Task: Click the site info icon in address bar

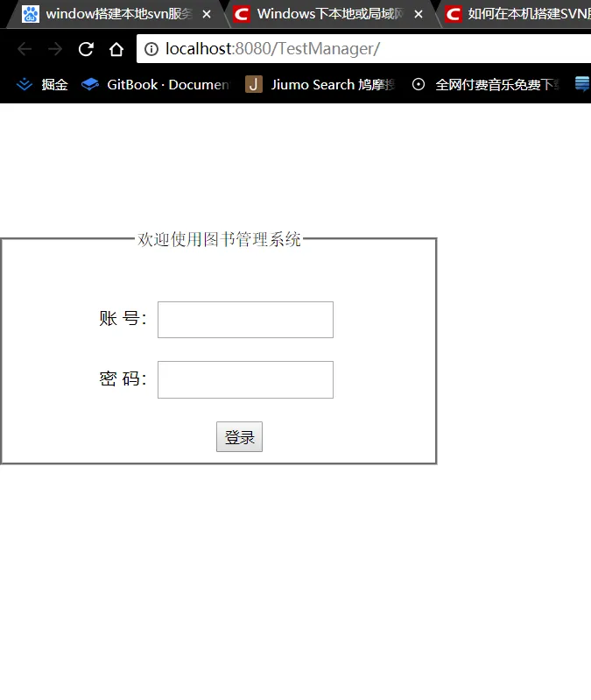Action: click(151, 49)
